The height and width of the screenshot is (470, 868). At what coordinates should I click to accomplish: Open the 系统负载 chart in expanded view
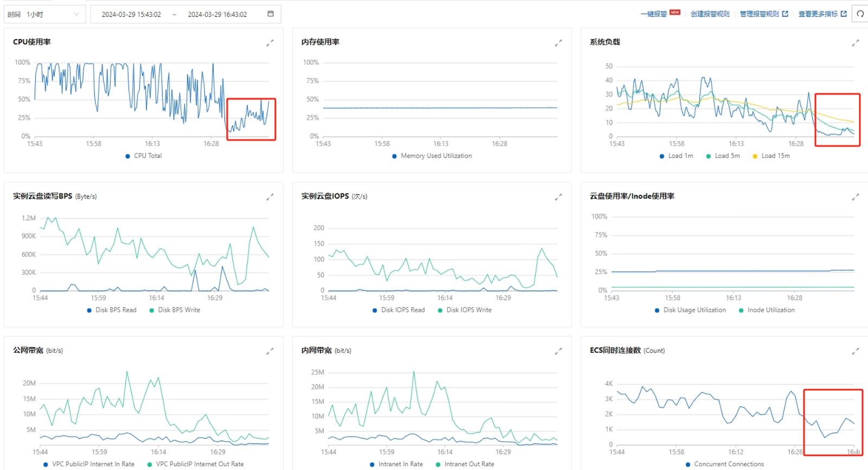coord(856,43)
